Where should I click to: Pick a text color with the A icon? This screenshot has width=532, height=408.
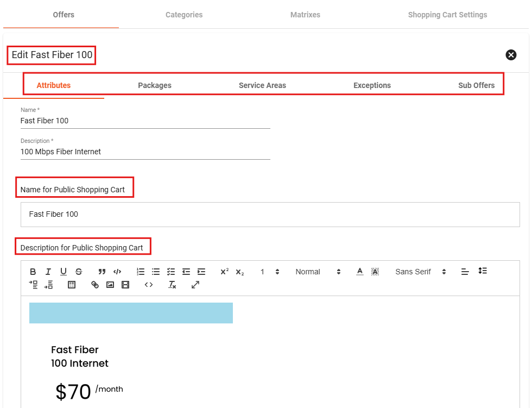pos(359,272)
